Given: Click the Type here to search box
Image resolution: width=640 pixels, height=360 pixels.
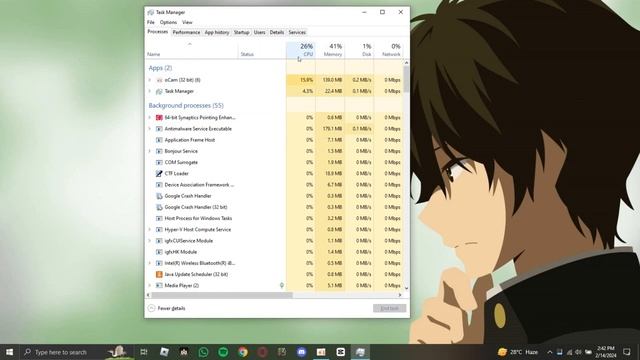Looking at the screenshot, I should [76, 352].
